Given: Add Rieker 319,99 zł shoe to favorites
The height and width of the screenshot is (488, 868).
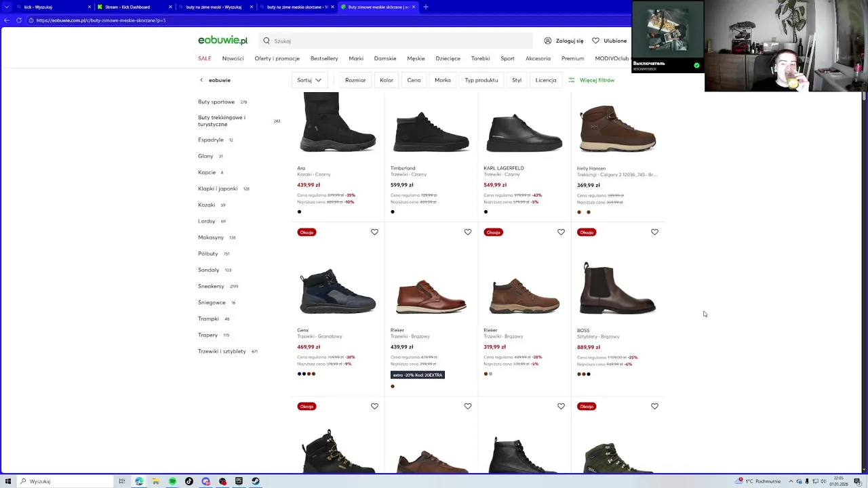Looking at the screenshot, I should pos(561,232).
